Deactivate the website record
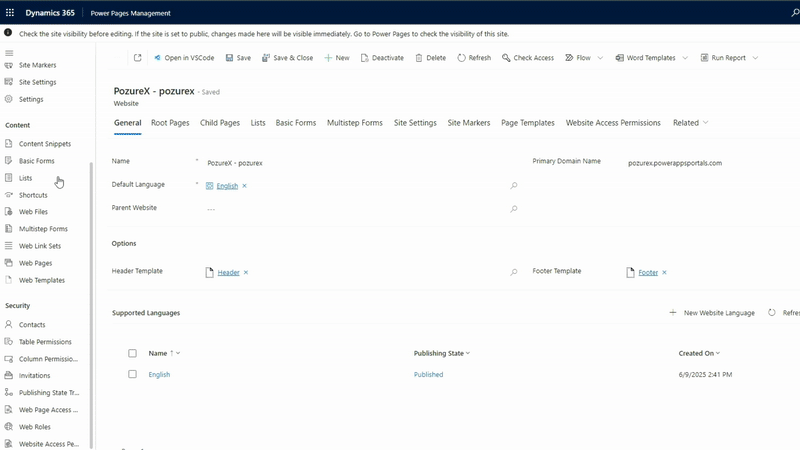The width and height of the screenshot is (800, 450). (x=382, y=58)
